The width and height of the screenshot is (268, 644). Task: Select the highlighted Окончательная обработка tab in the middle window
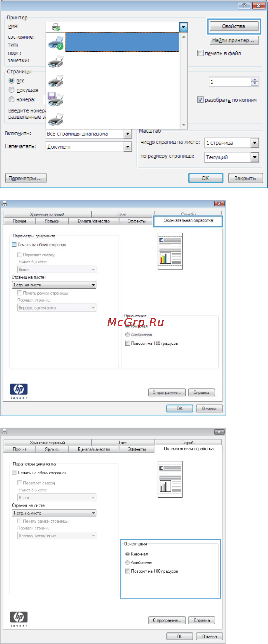tap(188, 220)
